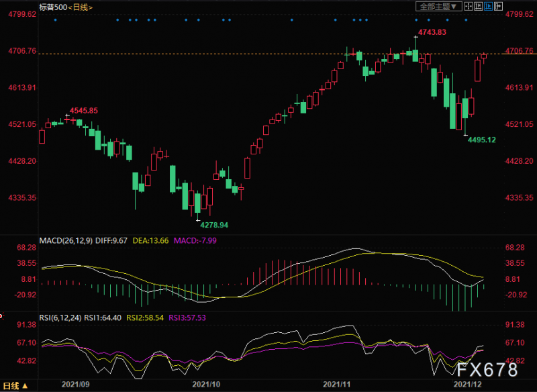Click 4799.62 on the left price axis
Viewport: 537px width, 392px height.
(x=22, y=14)
